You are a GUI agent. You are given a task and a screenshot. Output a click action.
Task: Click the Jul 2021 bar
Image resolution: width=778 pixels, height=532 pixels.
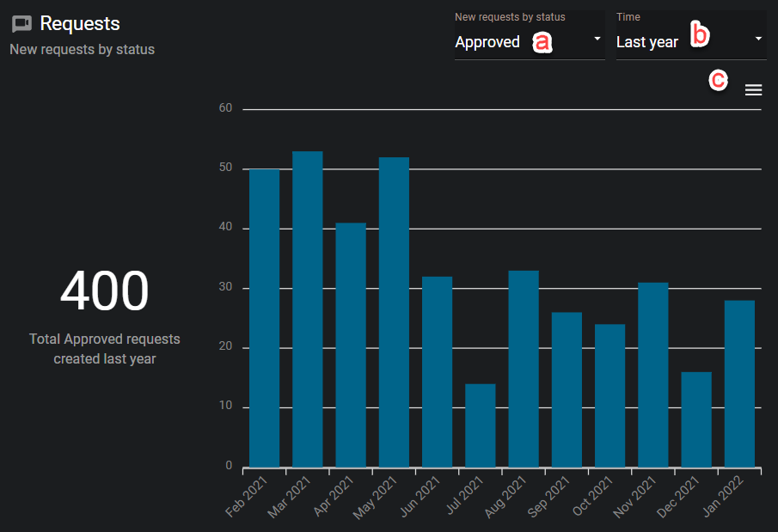tap(481, 425)
